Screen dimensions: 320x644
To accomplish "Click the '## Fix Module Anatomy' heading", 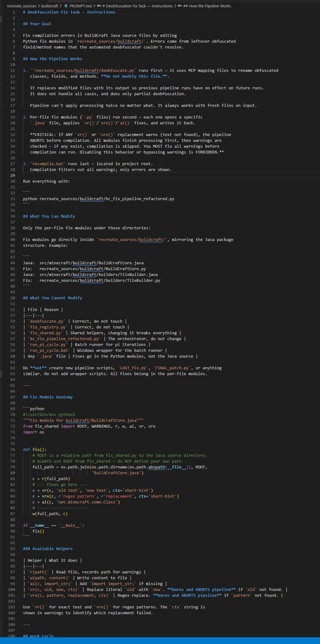I will tap(48, 397).
